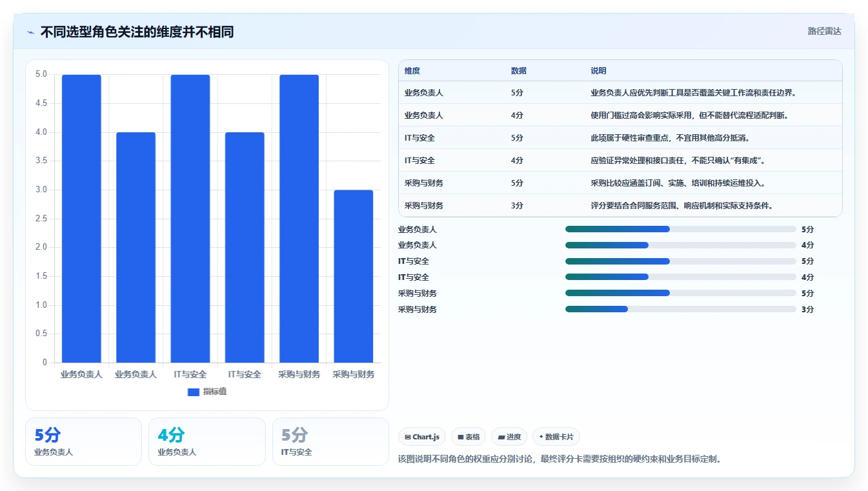Click the 维度 column header
Image resolution: width=868 pixels, height=491 pixels.
coord(412,71)
